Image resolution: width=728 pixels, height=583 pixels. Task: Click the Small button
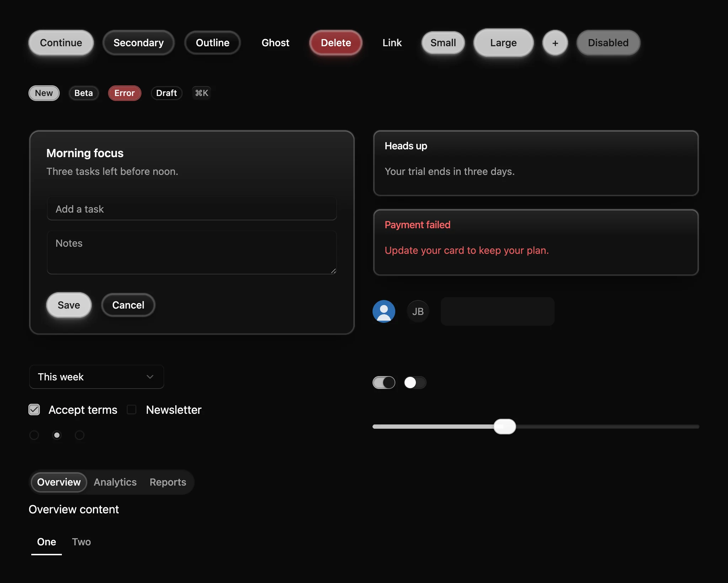[443, 43]
